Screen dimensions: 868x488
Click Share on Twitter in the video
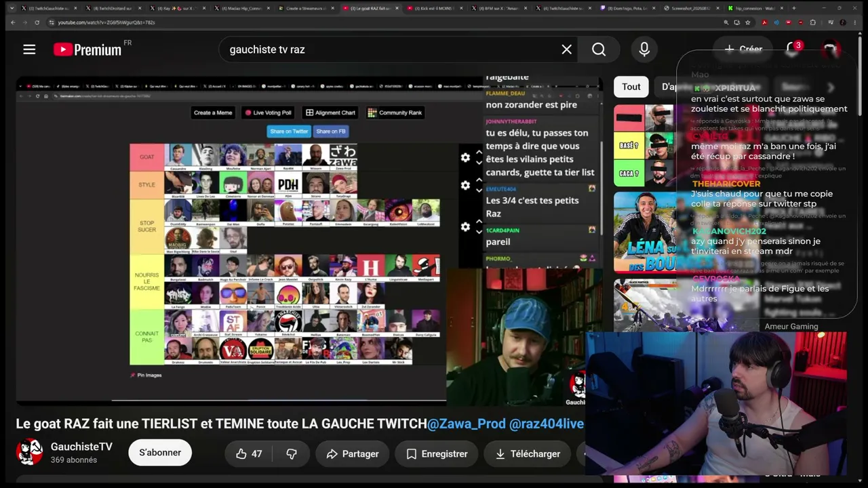coord(289,131)
